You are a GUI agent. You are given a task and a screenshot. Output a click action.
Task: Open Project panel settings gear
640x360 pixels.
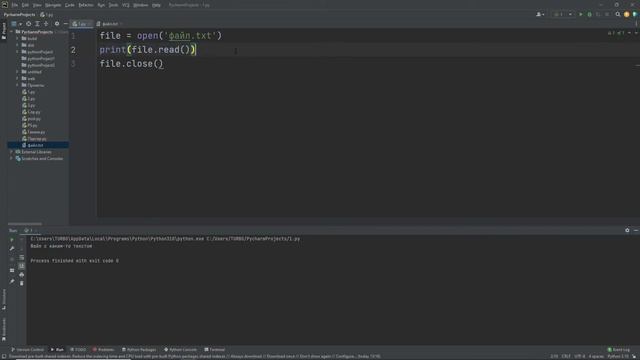(x=57, y=24)
